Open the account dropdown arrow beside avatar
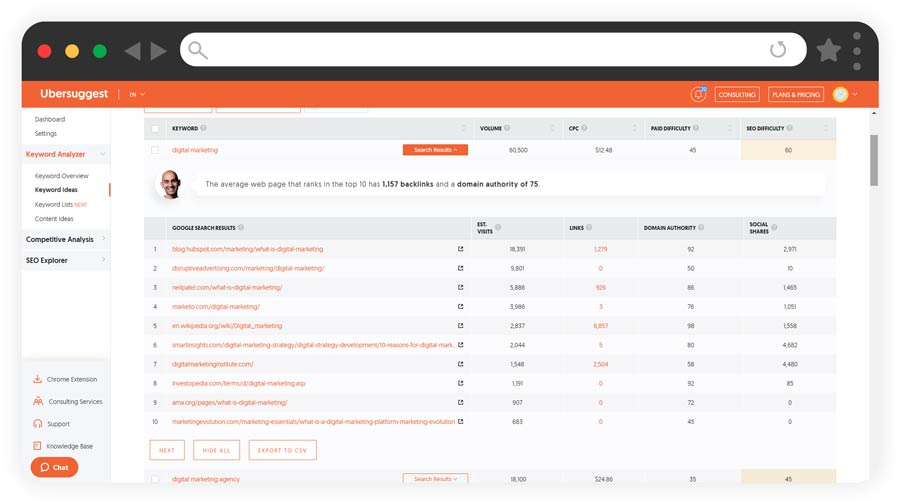Viewport: 900px width, 504px height. coord(855,94)
